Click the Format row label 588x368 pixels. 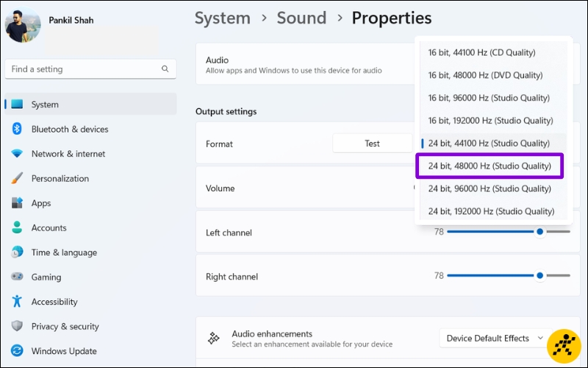(219, 144)
